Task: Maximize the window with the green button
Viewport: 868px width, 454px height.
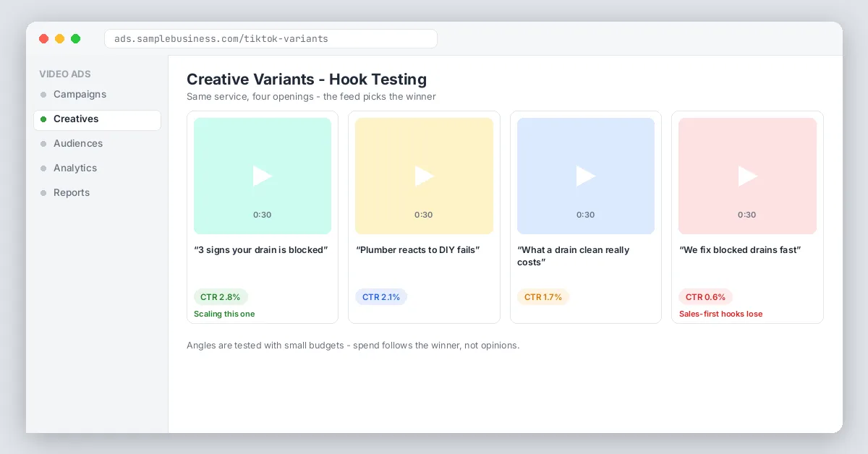Action: click(x=76, y=39)
